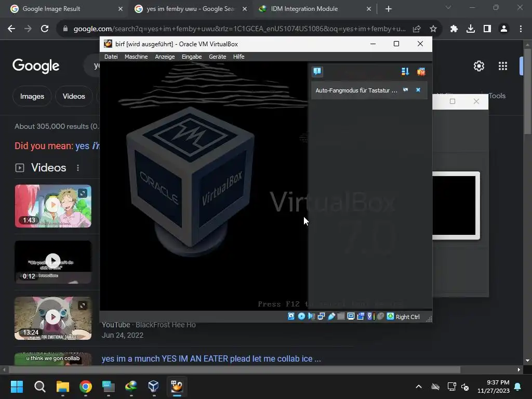The image size is (532, 399).
Task: Switch to the Google Image Result tab
Action: (64, 9)
